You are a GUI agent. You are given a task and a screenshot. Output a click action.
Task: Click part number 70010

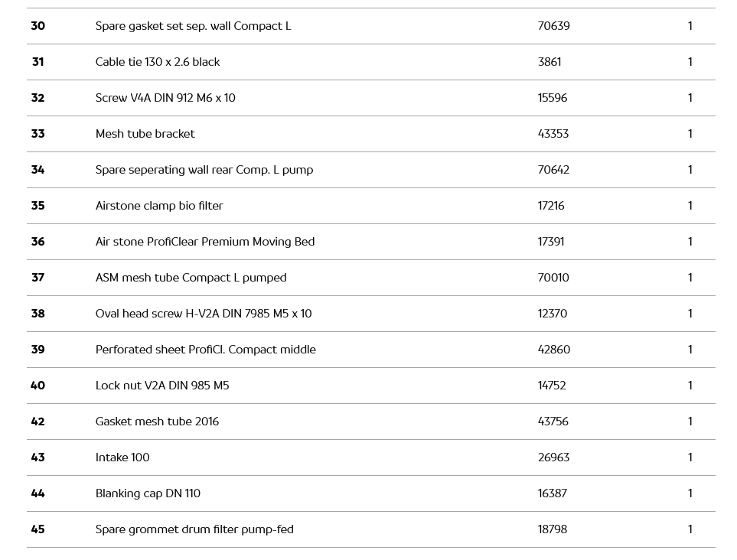553,278
